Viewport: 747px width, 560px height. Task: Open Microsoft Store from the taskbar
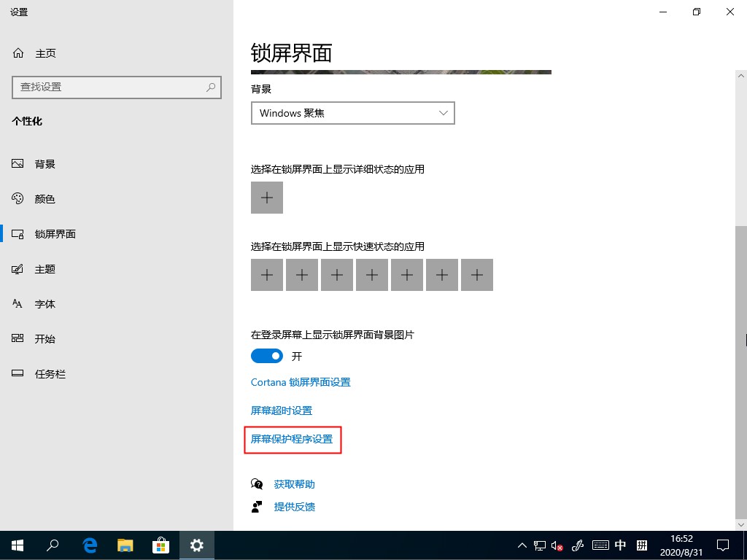coord(160,545)
